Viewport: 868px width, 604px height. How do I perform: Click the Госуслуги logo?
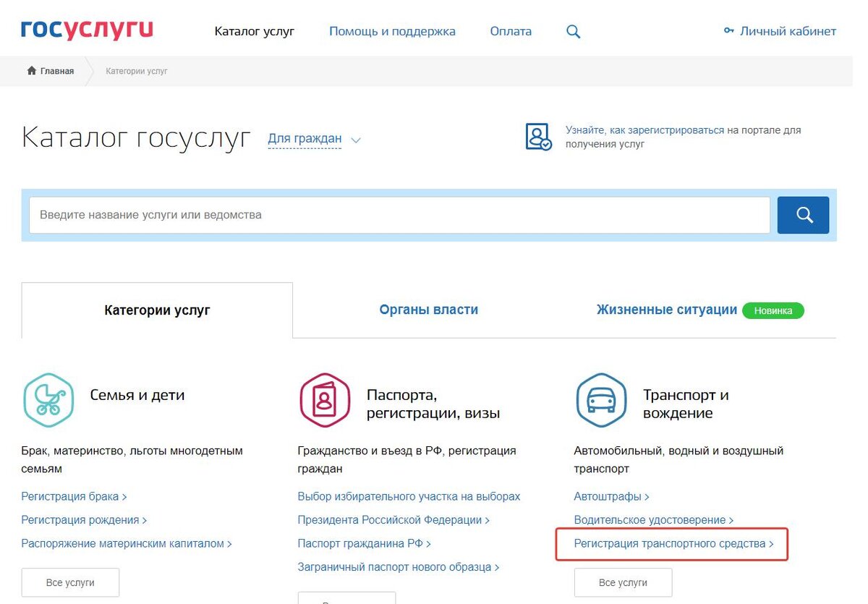[87, 30]
